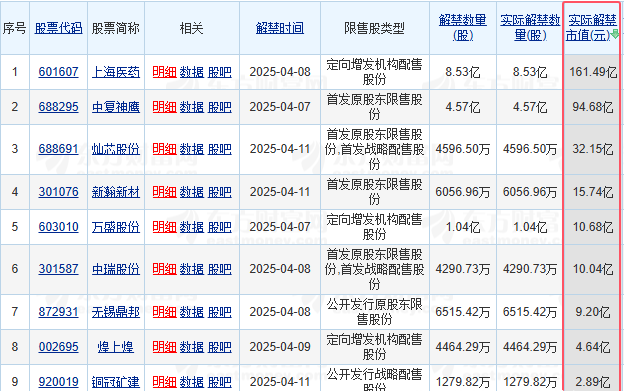Open 数据 link for 灿芯股份 row
Image resolution: width=628 pixels, height=391 pixels.
[191, 149]
